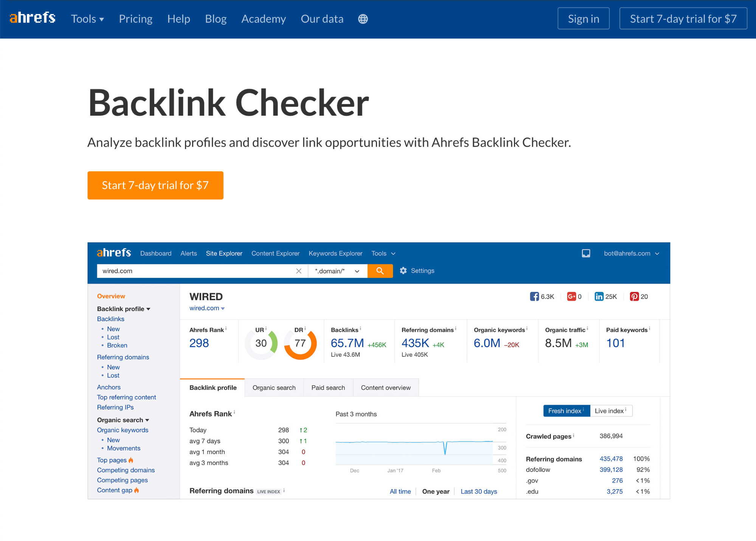Switch to Content overview tab
756x541 pixels.
point(385,388)
